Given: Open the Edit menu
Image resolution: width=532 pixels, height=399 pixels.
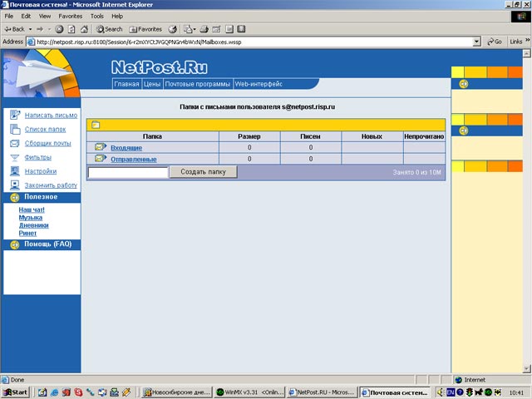Looking at the screenshot, I should (x=26, y=16).
